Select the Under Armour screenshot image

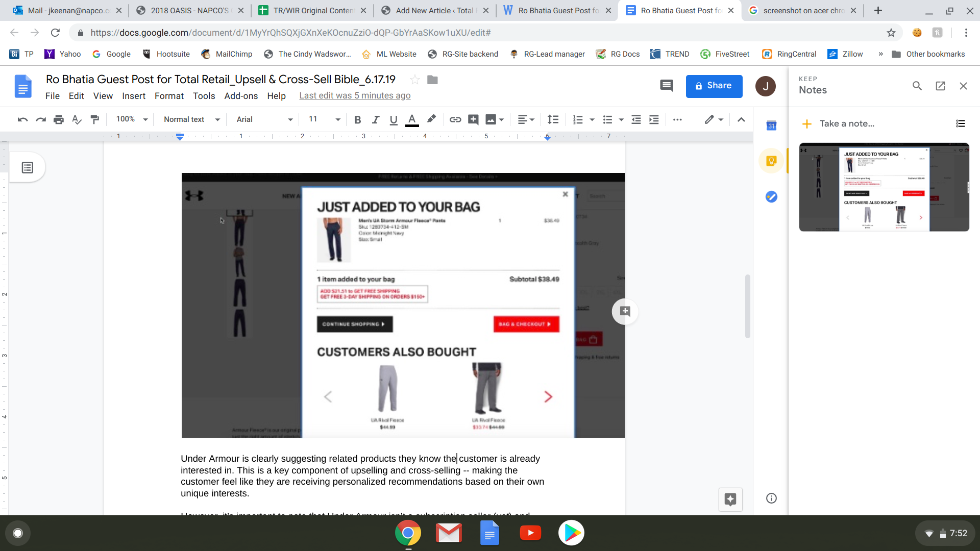(403, 305)
